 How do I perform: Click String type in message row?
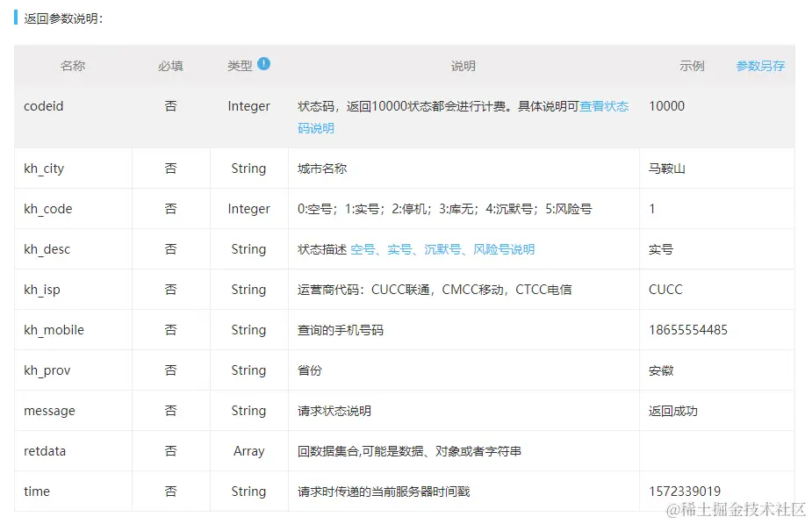point(248,411)
